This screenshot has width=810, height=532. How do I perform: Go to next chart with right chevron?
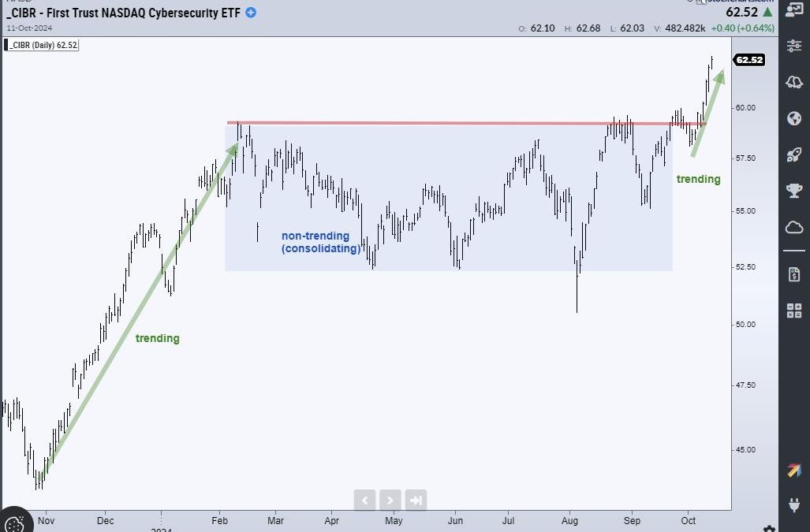390,500
